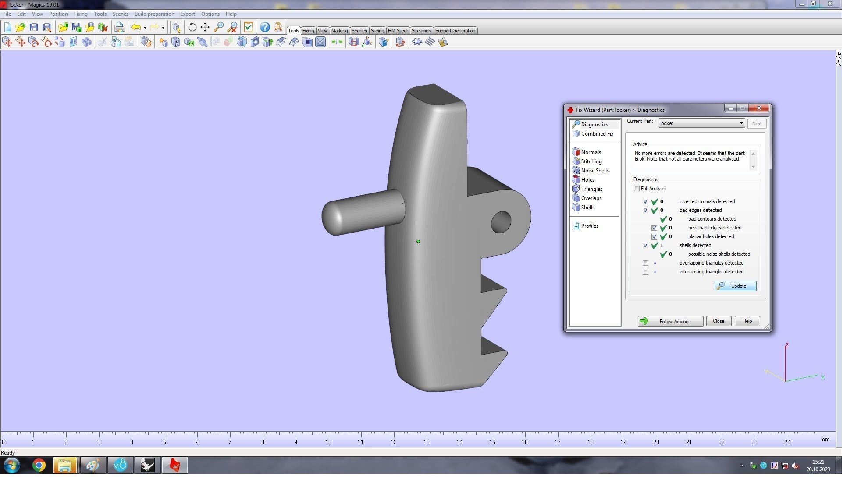Click the New file icon
Image resolution: width=868 pixels, height=487 pixels.
click(7, 27)
